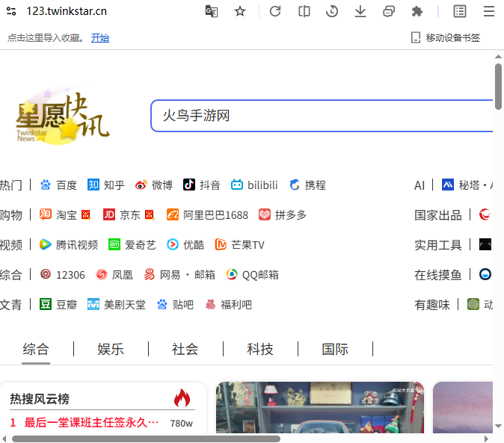Image resolution: width=504 pixels, height=443 pixels.
Task: Click the 携程 dolphin icon
Action: [x=295, y=185]
